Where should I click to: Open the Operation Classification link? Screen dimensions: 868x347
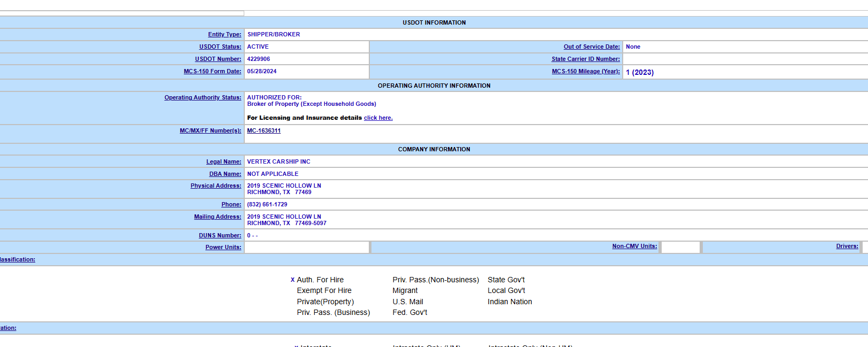click(x=17, y=259)
